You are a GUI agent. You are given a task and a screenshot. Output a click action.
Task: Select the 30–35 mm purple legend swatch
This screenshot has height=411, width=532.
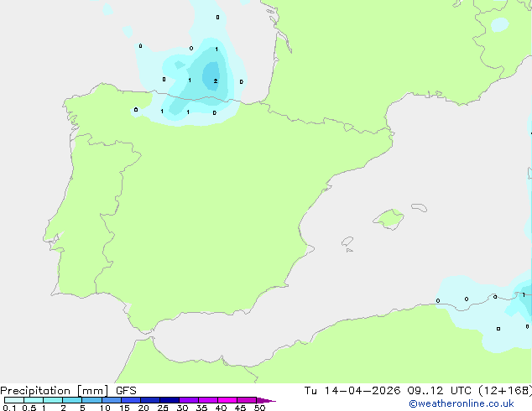tap(189, 400)
